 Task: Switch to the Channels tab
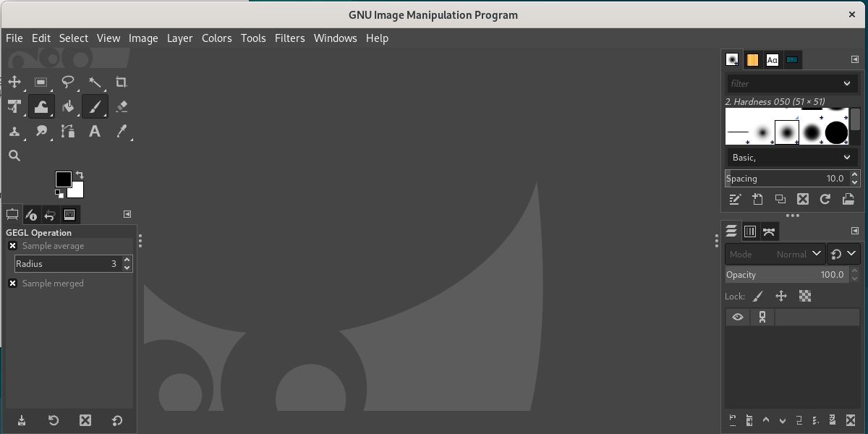(x=750, y=231)
